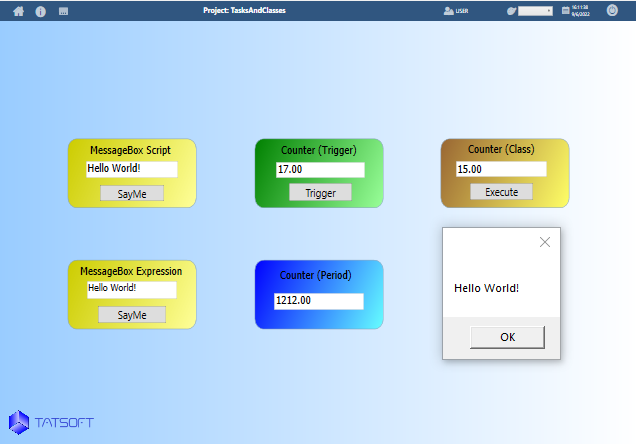Click the Counter (Trigger) value field
The width and height of the screenshot is (636, 444).
click(319, 170)
